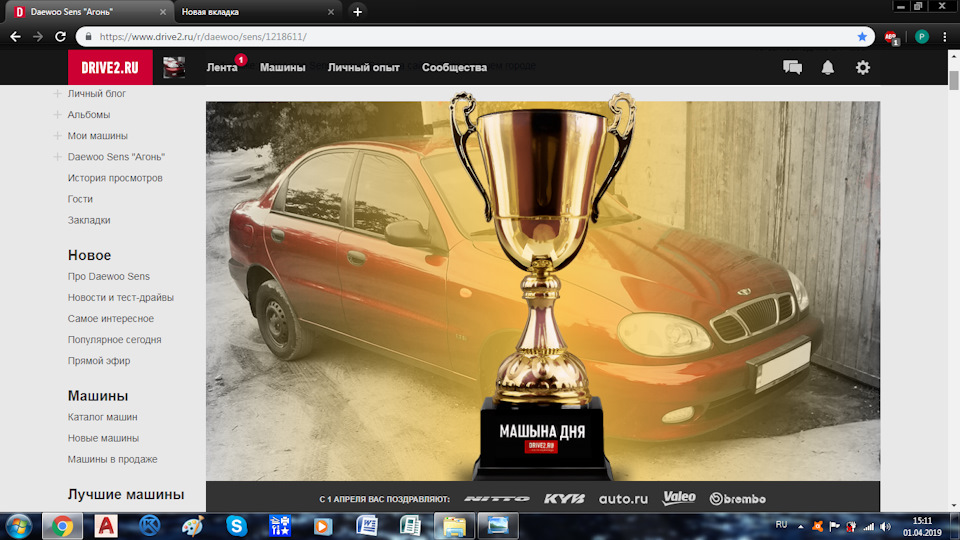Click the page vertical scrollbar thumb
The height and width of the screenshot is (540, 960).
click(953, 80)
